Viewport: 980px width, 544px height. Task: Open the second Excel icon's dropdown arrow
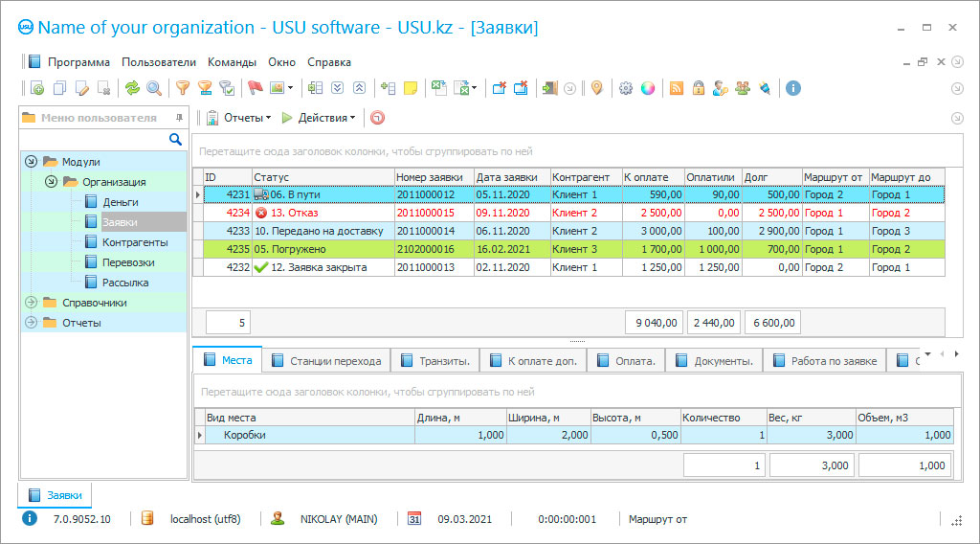click(475, 88)
